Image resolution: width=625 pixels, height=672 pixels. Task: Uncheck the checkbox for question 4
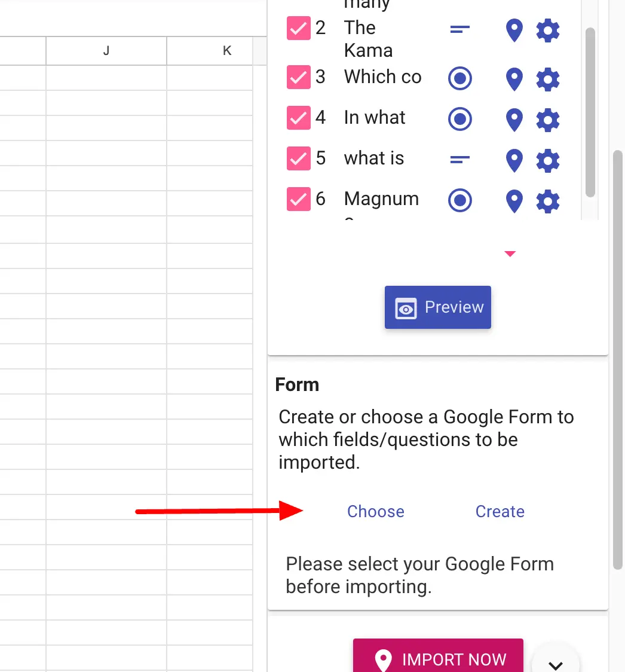point(298,118)
